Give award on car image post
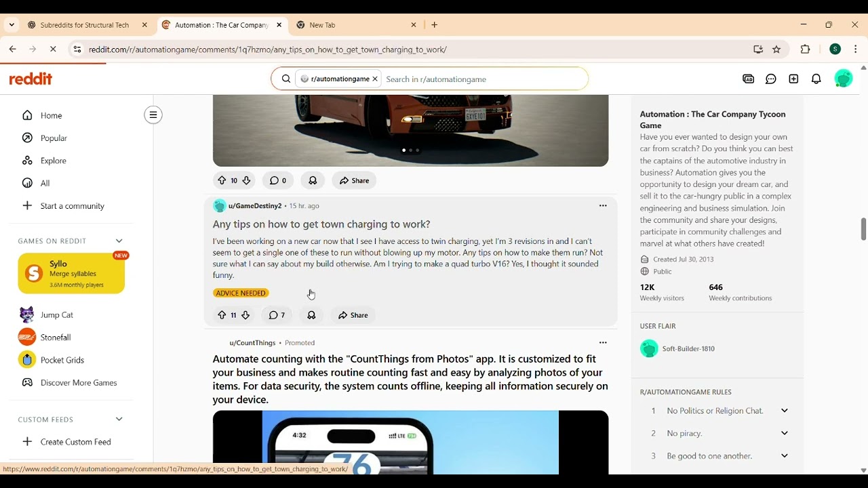 coord(313,180)
